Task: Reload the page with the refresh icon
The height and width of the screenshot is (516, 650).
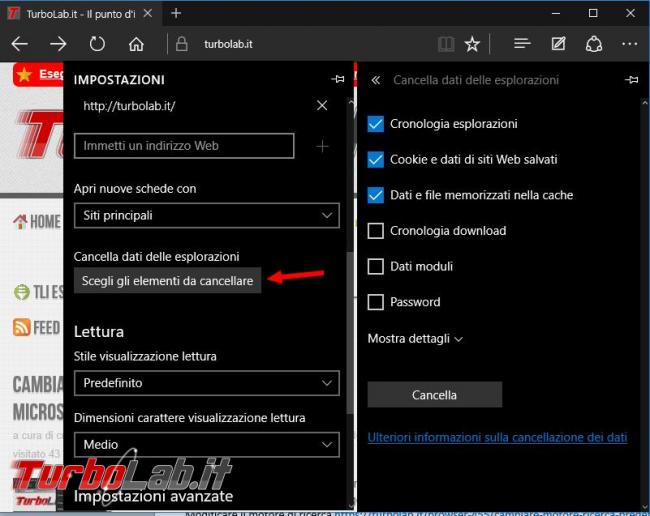Action: [97, 44]
